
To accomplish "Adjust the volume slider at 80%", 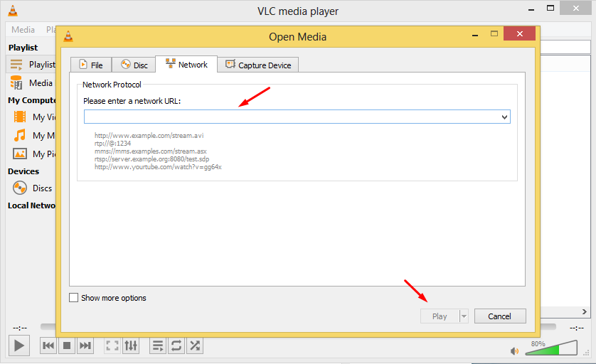I will (x=551, y=348).
